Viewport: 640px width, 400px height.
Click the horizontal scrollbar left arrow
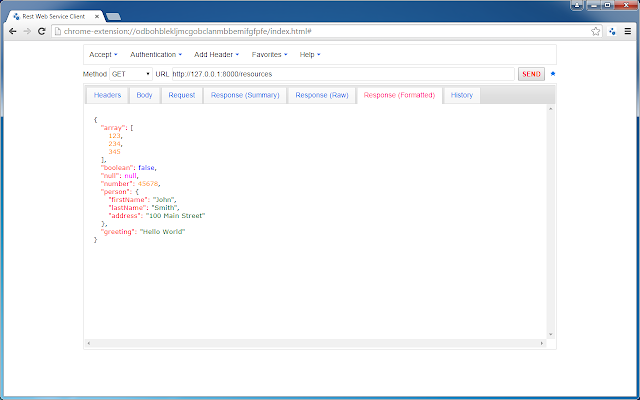point(89,343)
